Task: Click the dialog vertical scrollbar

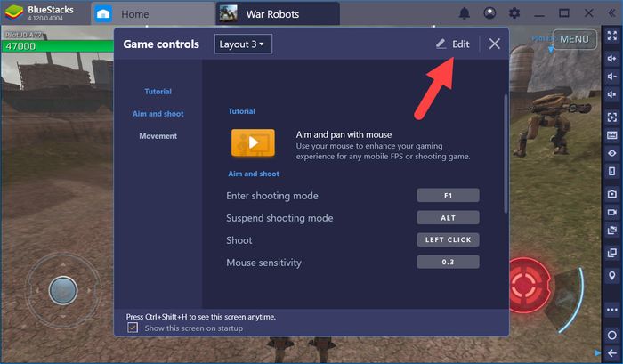Action: click(506, 153)
